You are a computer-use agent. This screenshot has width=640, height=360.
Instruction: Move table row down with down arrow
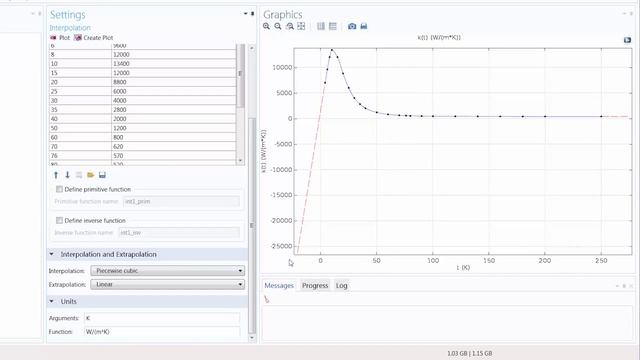[67, 175]
